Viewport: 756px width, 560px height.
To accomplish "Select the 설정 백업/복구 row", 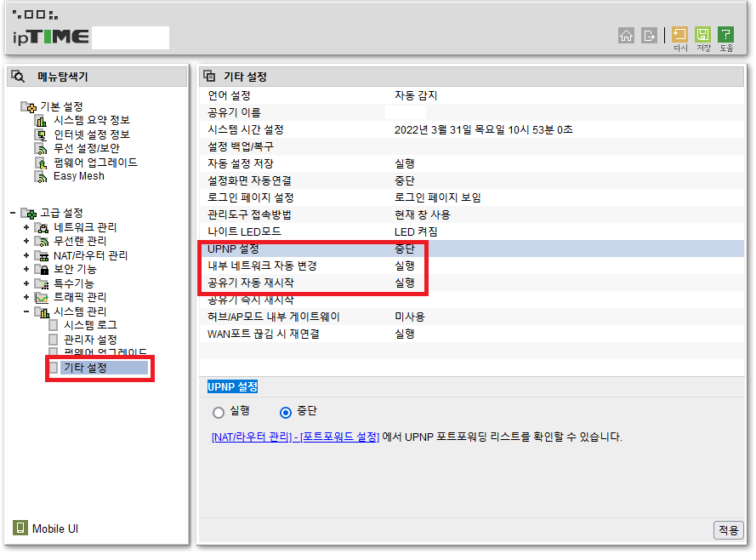I will [x=471, y=146].
